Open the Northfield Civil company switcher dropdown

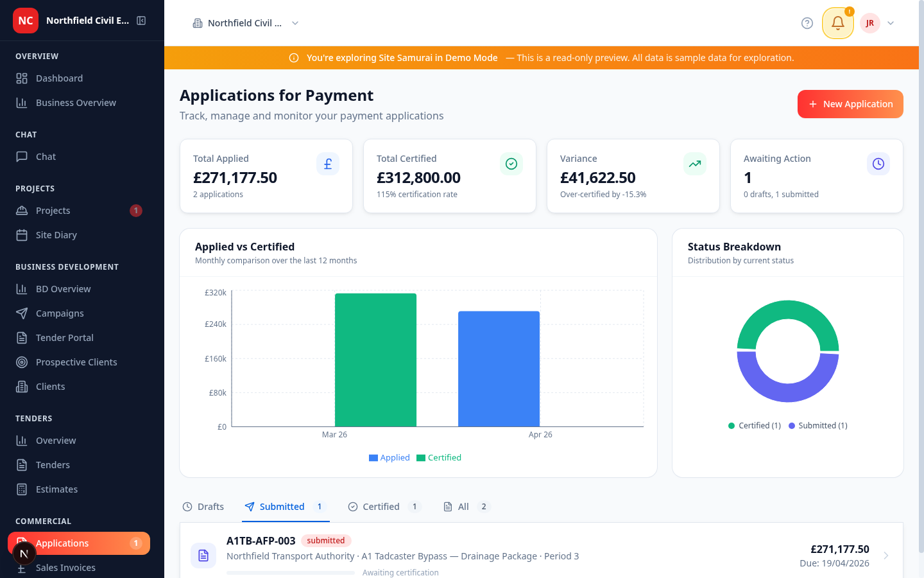[246, 22]
